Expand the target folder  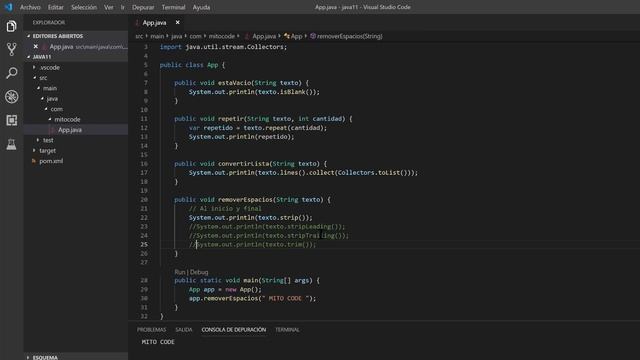tap(47, 151)
